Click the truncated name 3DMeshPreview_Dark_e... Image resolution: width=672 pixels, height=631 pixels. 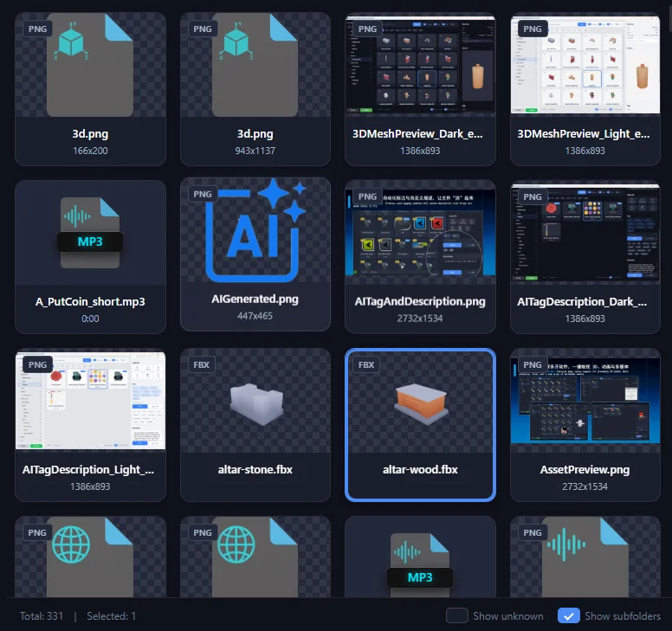pyautogui.click(x=417, y=133)
